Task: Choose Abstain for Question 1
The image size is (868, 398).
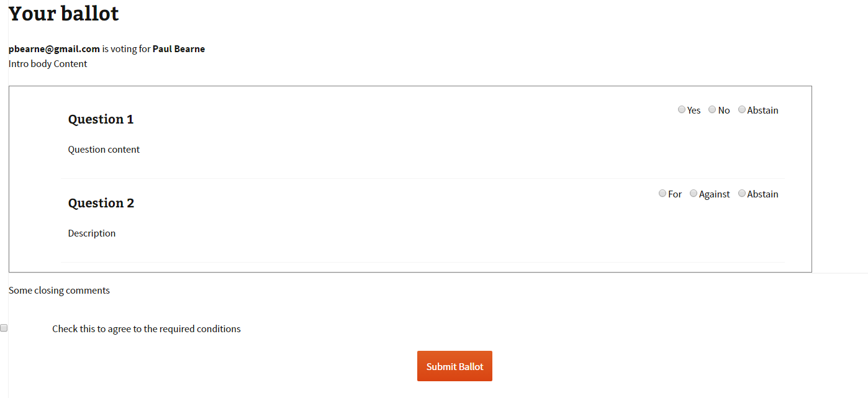Action: click(742, 110)
